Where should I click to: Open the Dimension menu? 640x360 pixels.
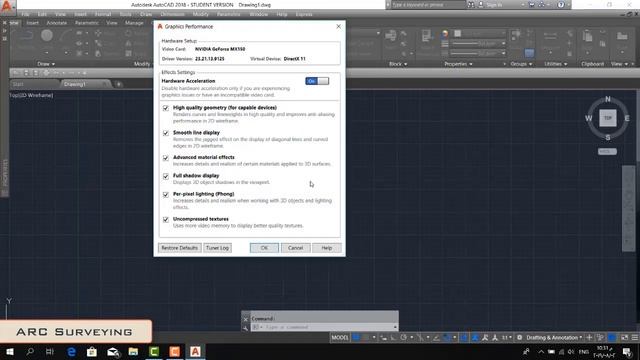click(x=172, y=14)
